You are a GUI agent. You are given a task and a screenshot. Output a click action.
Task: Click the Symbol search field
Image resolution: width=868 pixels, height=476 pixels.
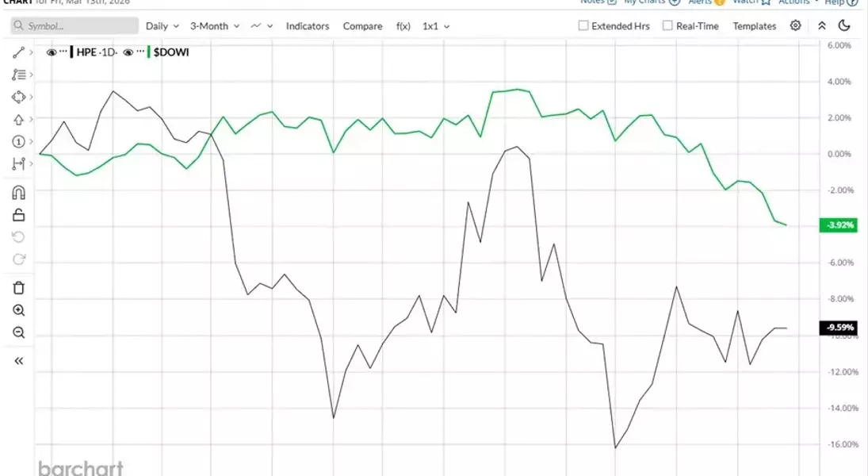(x=75, y=26)
